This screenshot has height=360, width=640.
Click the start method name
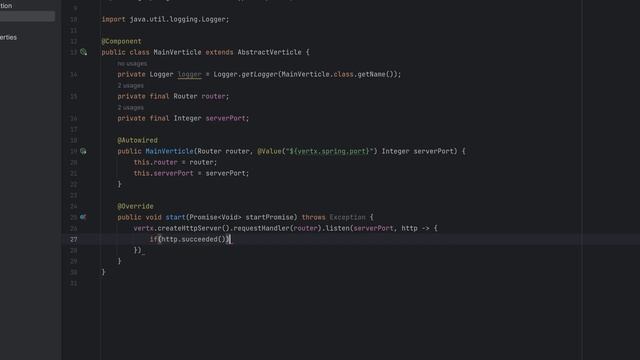(175, 217)
